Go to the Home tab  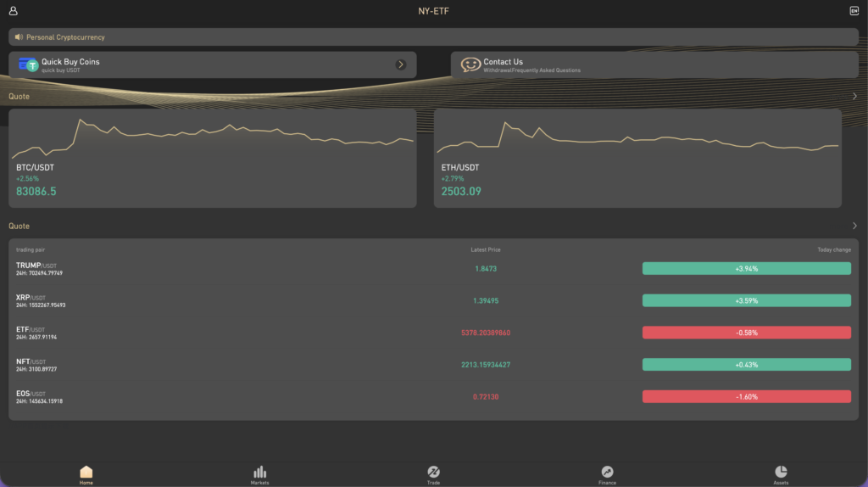86,475
